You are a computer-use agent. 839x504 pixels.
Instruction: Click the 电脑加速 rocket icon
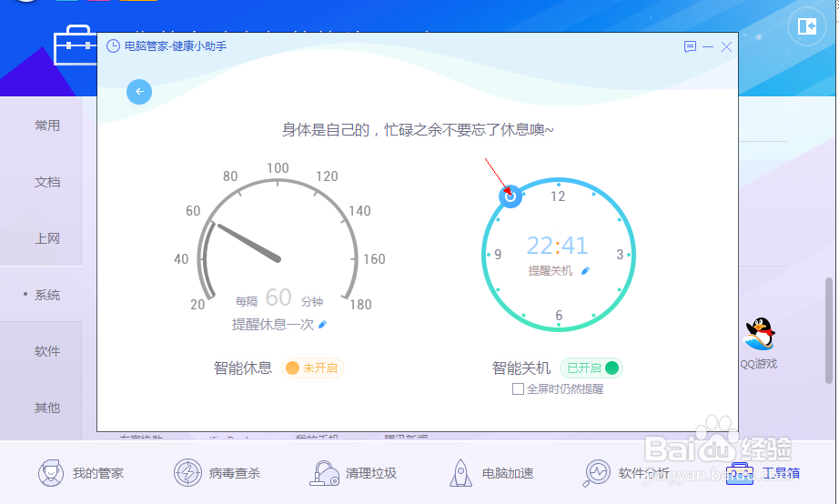pyautogui.click(x=460, y=473)
